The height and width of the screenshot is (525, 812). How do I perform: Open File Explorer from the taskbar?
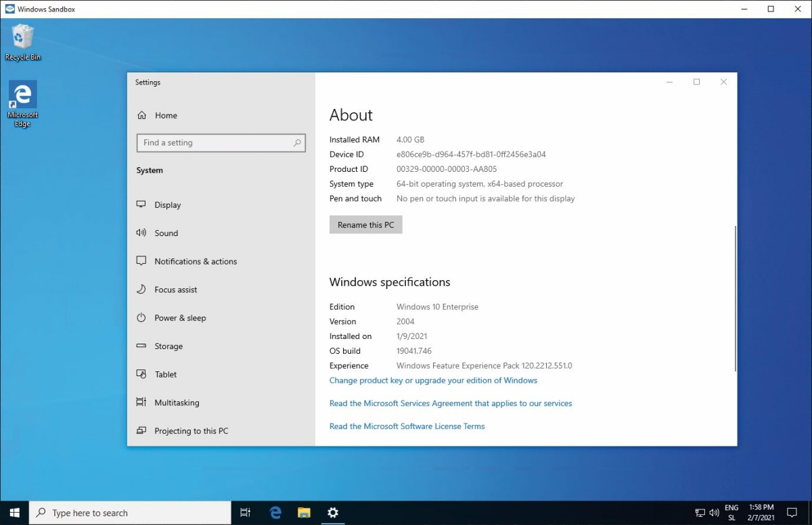click(x=304, y=513)
